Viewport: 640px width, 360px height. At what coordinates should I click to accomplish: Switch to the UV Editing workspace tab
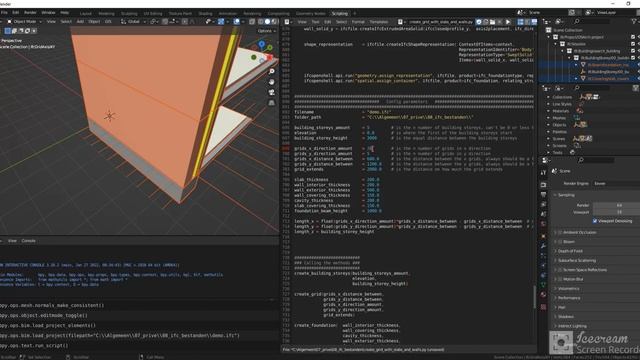coord(153,13)
